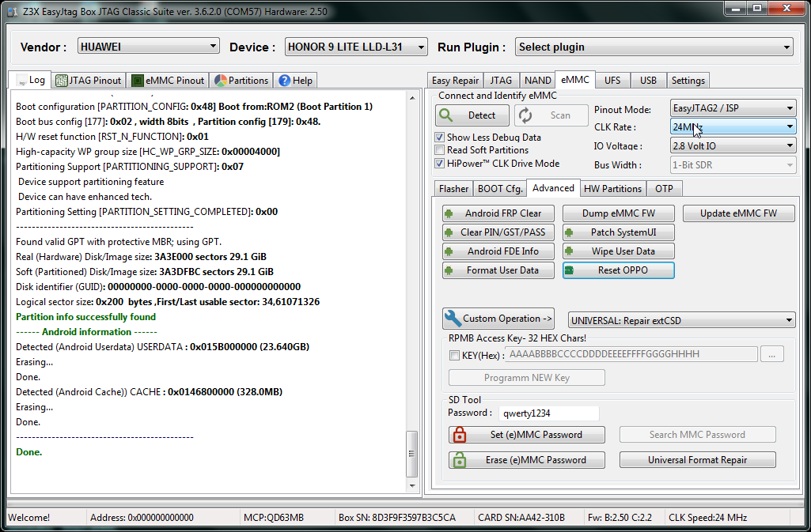The width and height of the screenshot is (811, 532).
Task: Click the wrench icon on Custom Operation
Action: (x=453, y=319)
